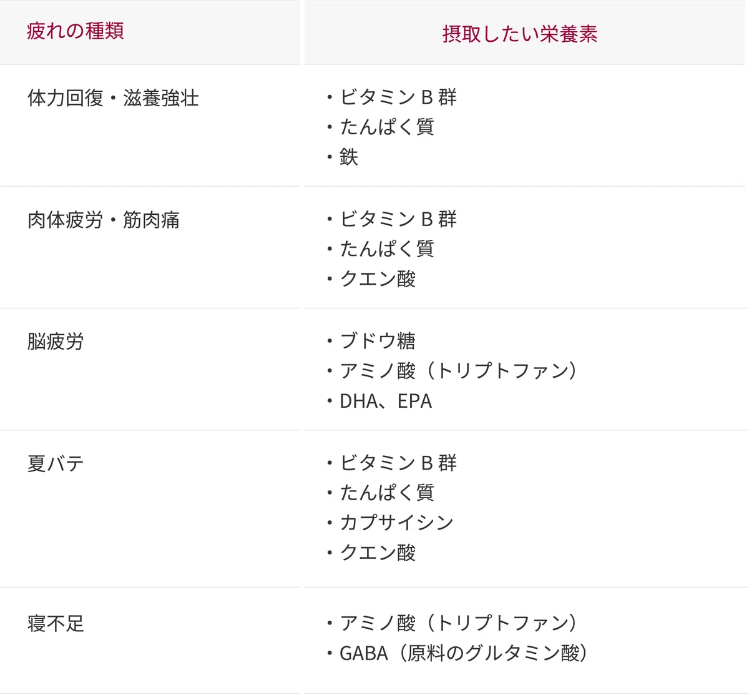Click GABA（原料のグルタミン酸） item
The width and height of the screenshot is (749, 700).
[464, 653]
